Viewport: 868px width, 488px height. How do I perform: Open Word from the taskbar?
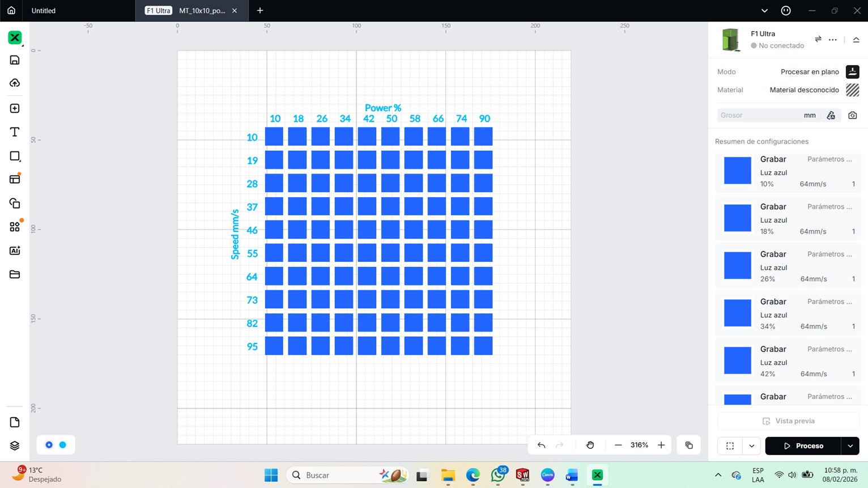[572, 475]
